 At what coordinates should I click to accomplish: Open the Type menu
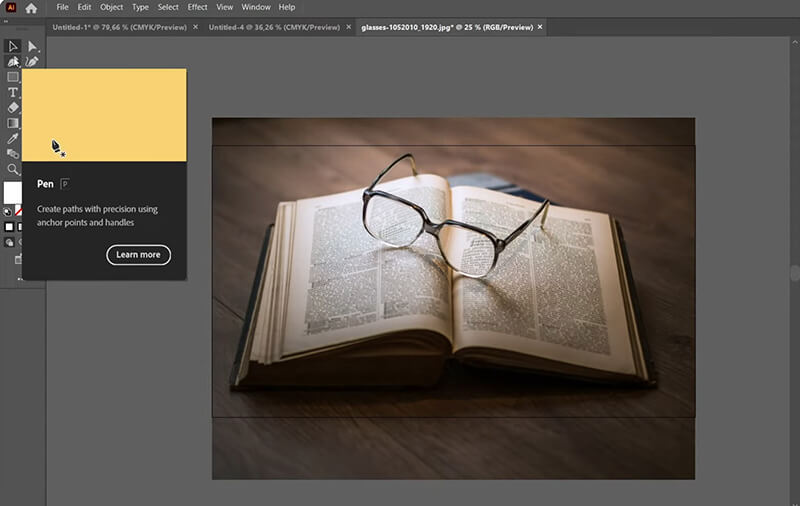pos(140,7)
